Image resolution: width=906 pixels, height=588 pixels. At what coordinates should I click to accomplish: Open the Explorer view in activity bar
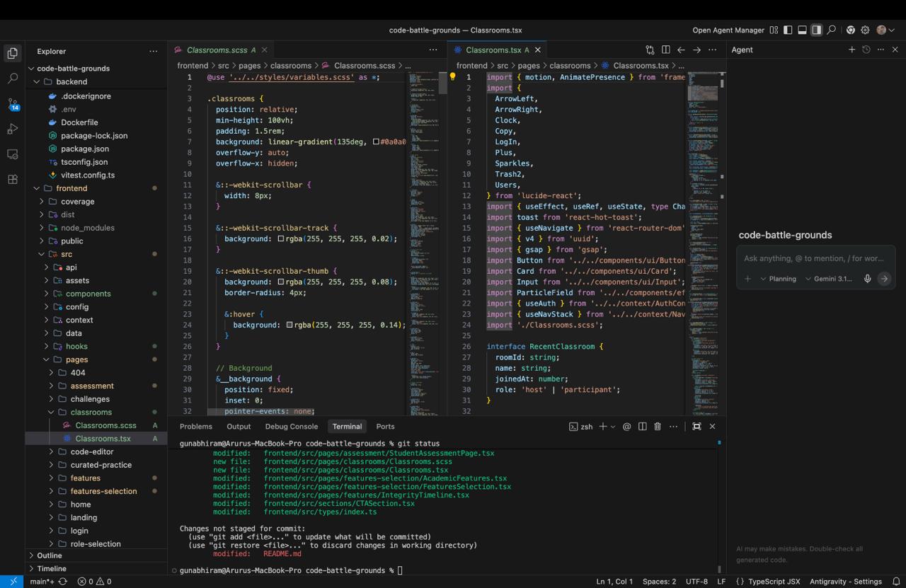point(12,53)
